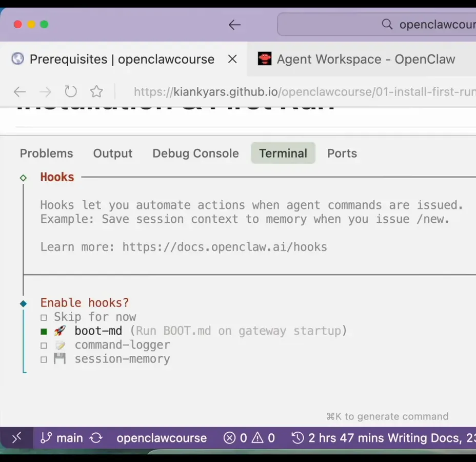Viewport: 476px width, 462px height.
Task: Select the Prerequisites | openclawcourse tab
Action: tap(124, 59)
